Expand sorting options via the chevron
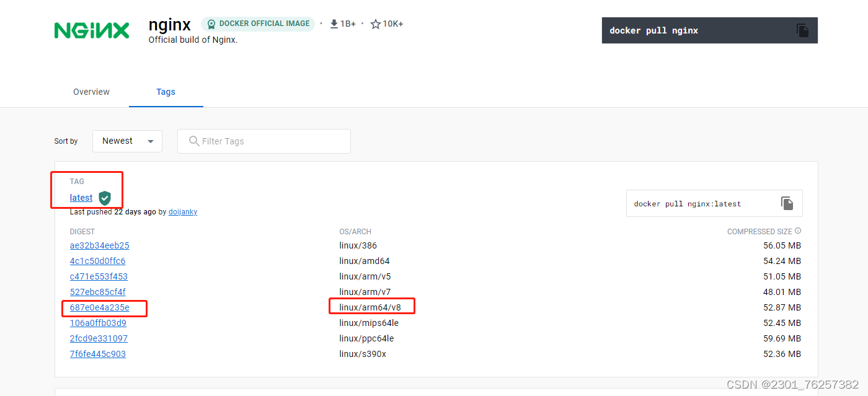Screen dimensions: 868x396 tap(151, 141)
